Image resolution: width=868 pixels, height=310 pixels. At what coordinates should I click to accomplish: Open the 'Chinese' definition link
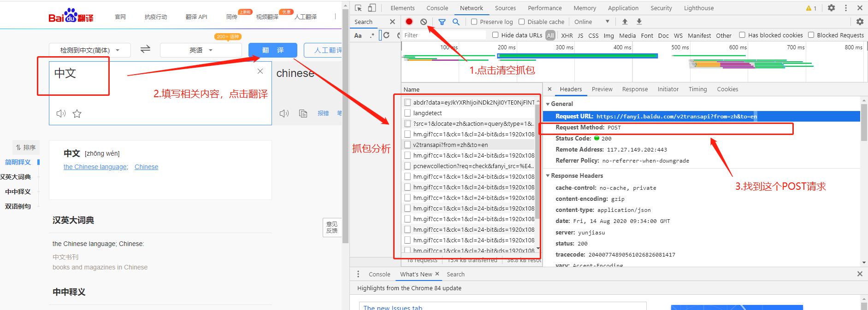(146, 167)
